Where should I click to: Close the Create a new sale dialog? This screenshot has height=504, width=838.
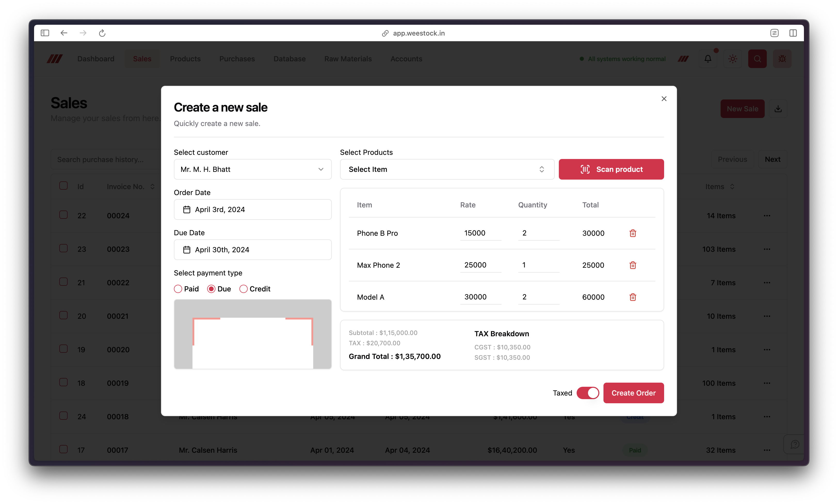(664, 99)
